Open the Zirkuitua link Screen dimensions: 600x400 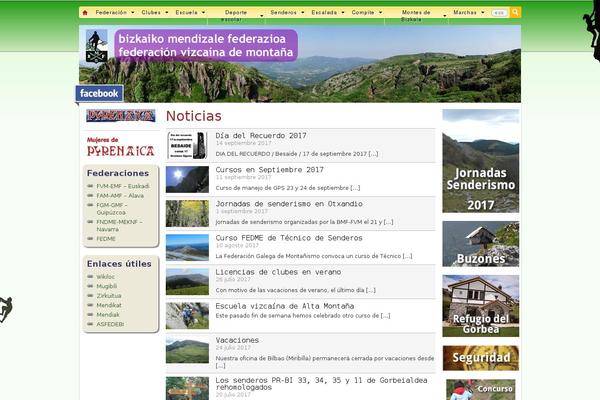109,296
